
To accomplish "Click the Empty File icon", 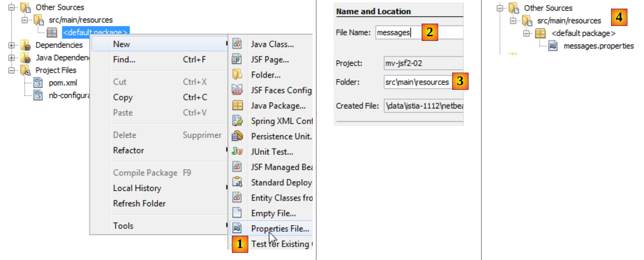I will pyautogui.click(x=237, y=213).
